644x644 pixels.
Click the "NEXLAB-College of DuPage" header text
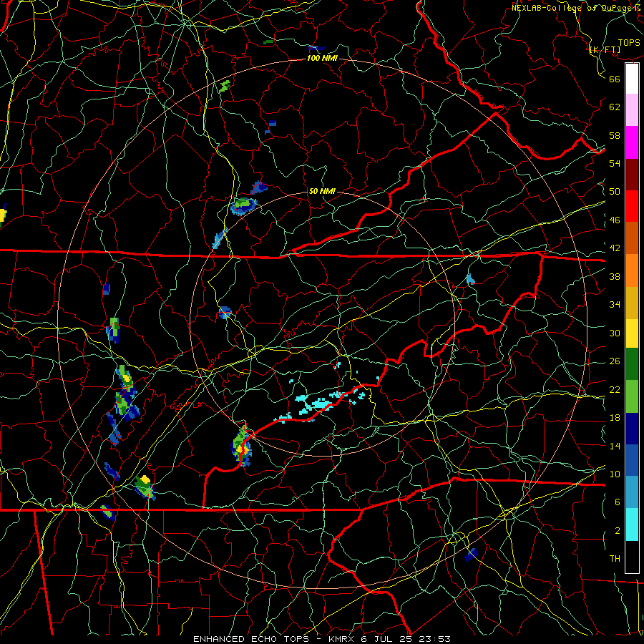click(571, 8)
